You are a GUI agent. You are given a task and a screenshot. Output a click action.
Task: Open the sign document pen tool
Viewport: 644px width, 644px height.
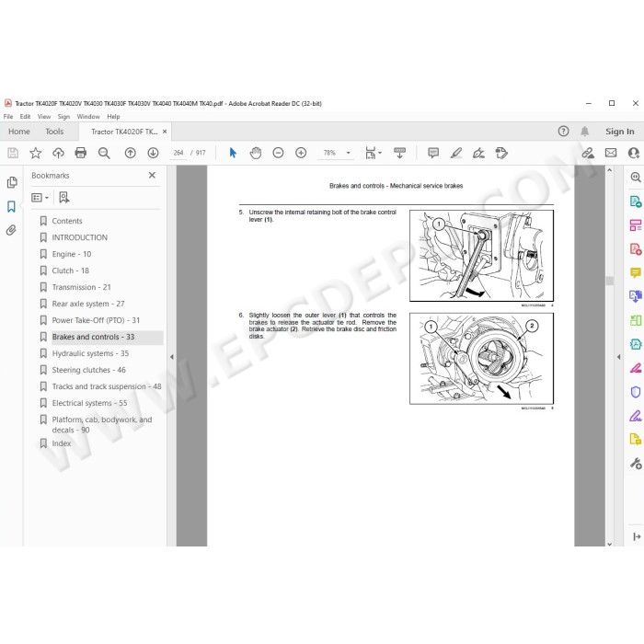[x=478, y=154]
